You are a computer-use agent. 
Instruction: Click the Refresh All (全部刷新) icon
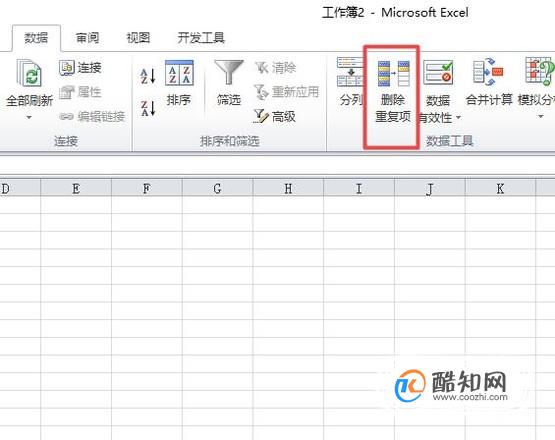[x=29, y=74]
